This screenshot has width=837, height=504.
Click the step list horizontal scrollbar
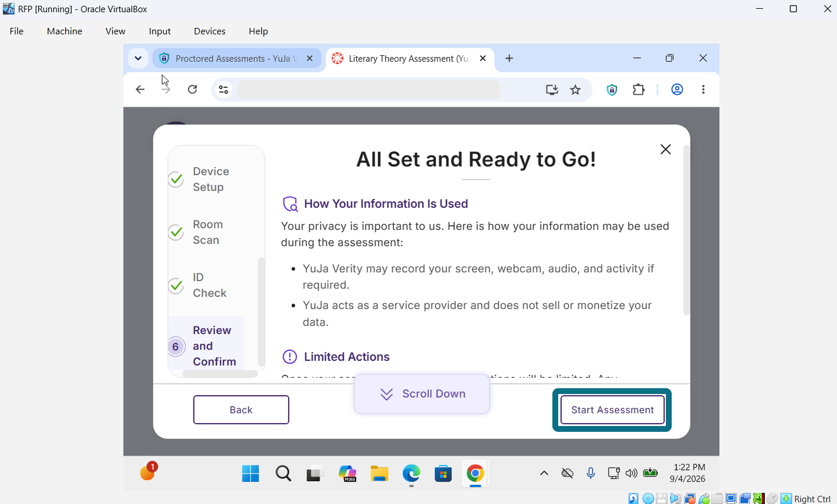(x=220, y=374)
